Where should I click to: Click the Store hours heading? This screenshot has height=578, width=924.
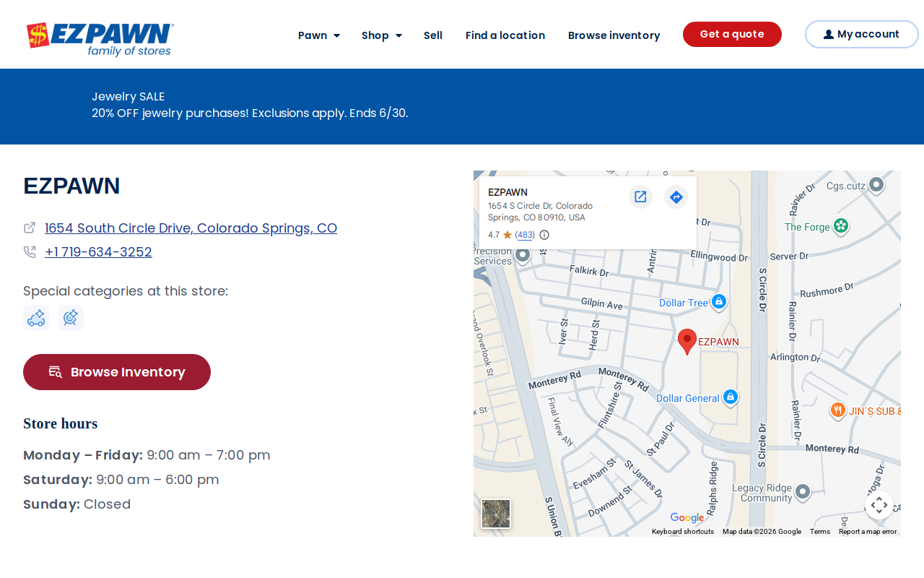(60, 423)
